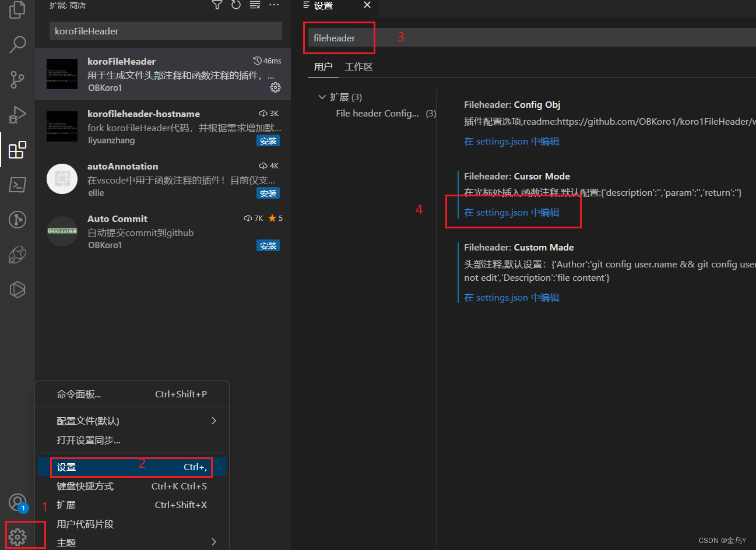Viewport: 756px width, 550px height.
Task: Switch to the 用户 settings tab
Action: [x=323, y=67]
